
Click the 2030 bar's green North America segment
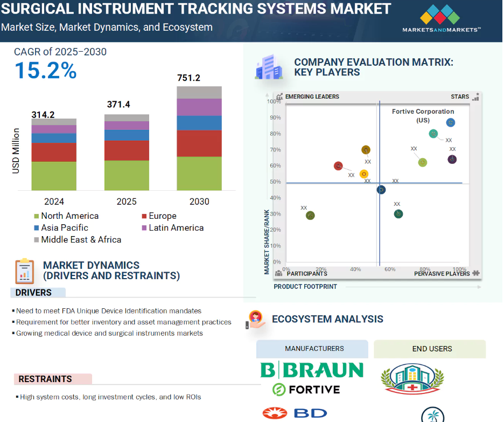click(x=199, y=174)
